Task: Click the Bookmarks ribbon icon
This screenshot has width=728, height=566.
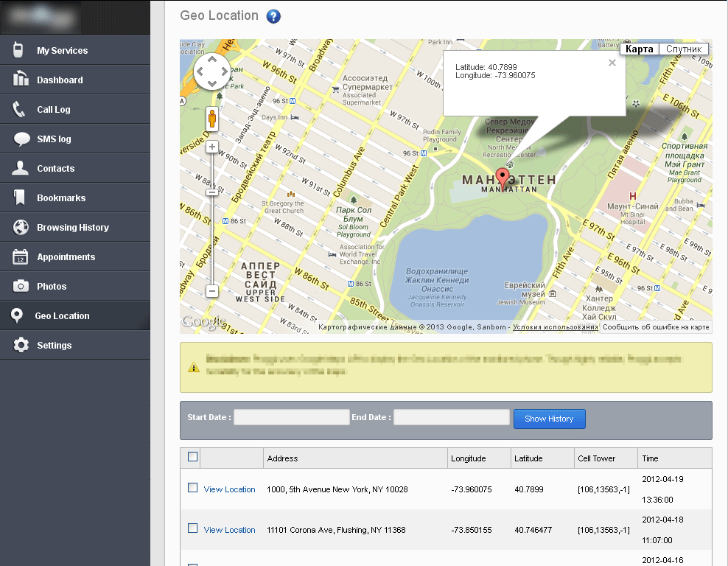Action: click(x=19, y=198)
